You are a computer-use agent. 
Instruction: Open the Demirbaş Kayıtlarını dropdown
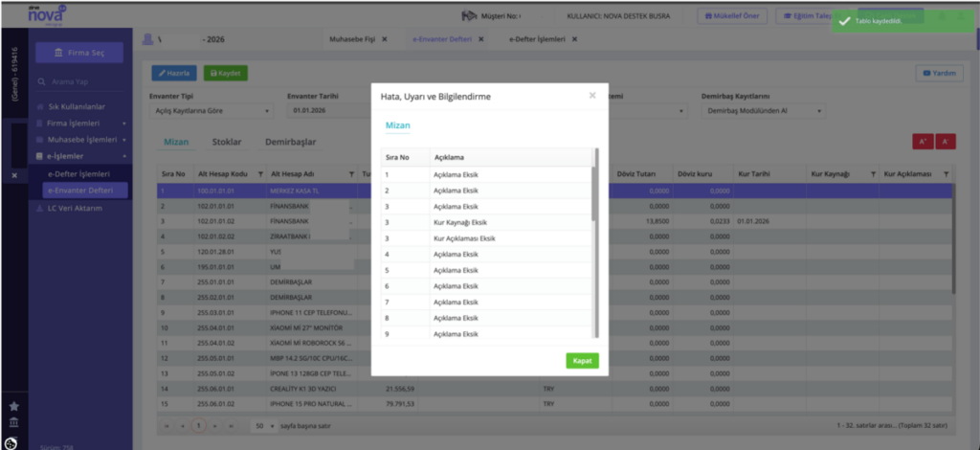763,111
